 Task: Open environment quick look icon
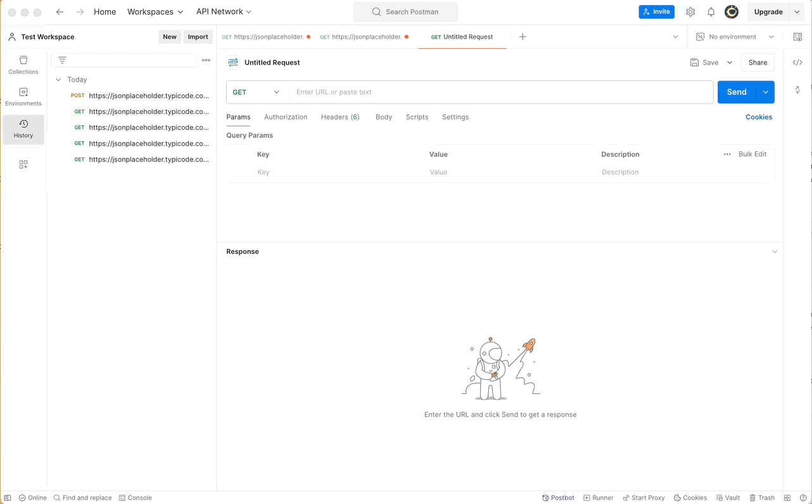(797, 37)
